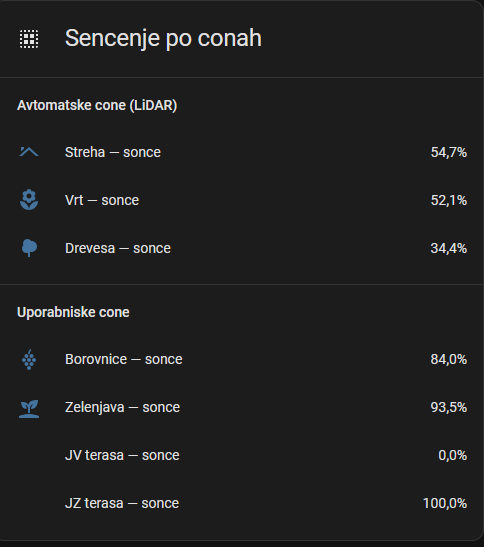484x547 pixels.
Task: Click the grid icon beside Sencenje po conah
Action: (29, 39)
